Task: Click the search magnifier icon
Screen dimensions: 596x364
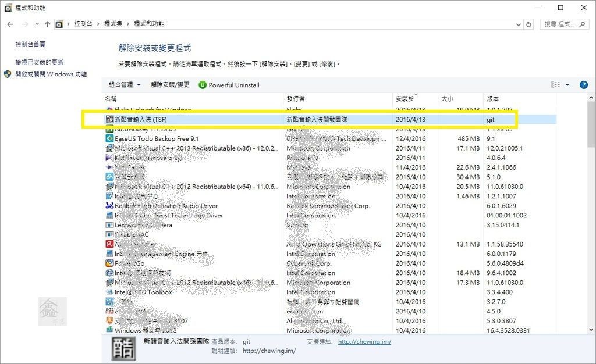Action: pyautogui.click(x=582, y=24)
